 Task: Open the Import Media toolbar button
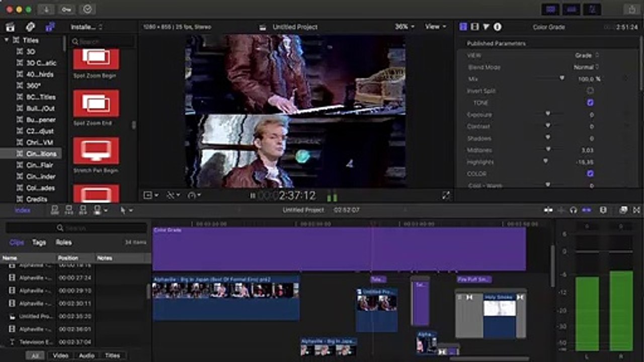tap(46, 9)
